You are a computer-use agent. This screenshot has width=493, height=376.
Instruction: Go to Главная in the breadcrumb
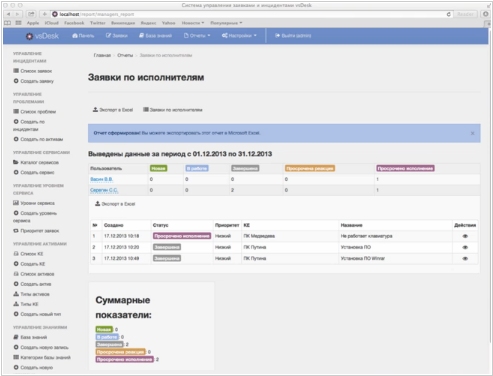[x=102, y=55]
